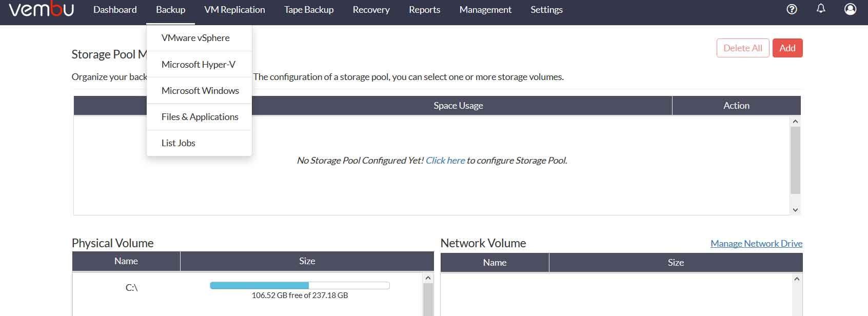Select VMware vSphere from Backup menu
This screenshot has height=316, width=868.
click(x=195, y=38)
